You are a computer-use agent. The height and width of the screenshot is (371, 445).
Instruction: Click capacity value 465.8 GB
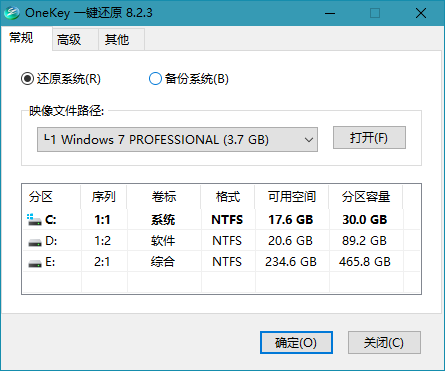[x=365, y=262]
